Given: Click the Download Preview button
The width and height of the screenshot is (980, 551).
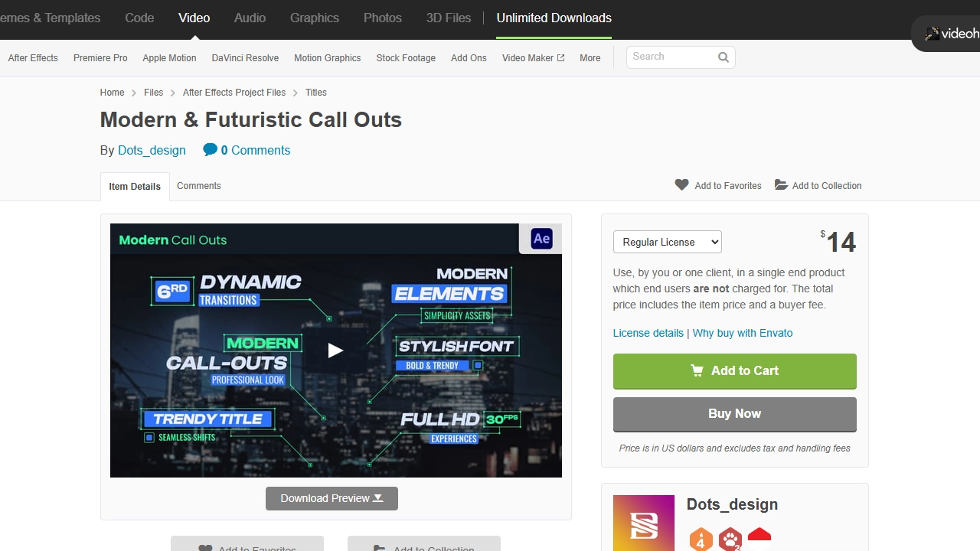Looking at the screenshot, I should 332,498.
